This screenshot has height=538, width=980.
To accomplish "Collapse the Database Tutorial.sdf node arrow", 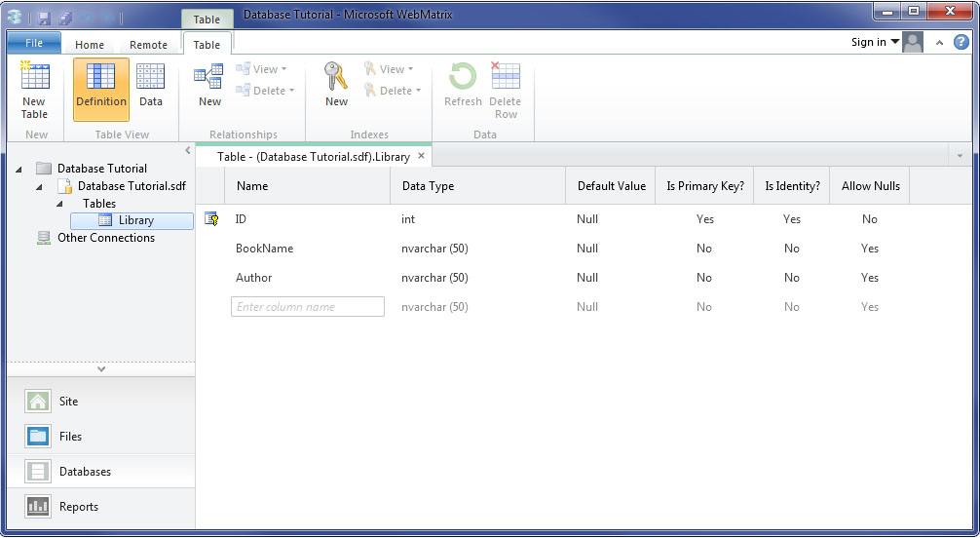I will click(39, 186).
